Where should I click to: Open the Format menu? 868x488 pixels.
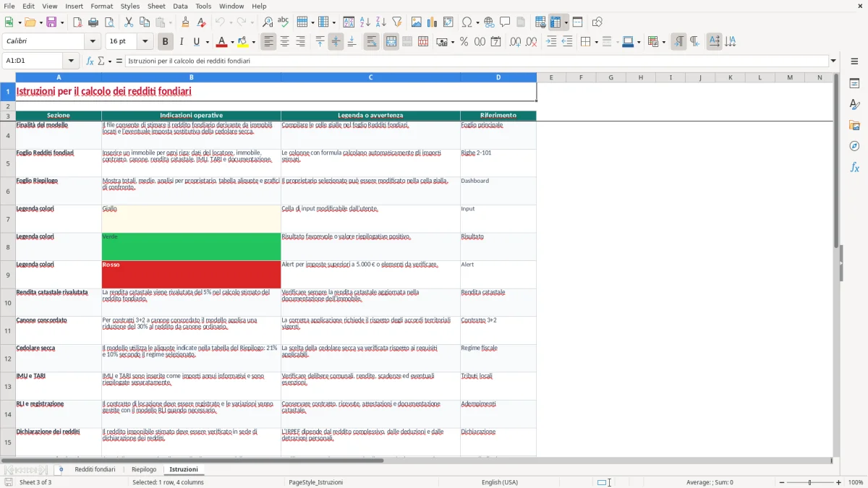coord(101,6)
